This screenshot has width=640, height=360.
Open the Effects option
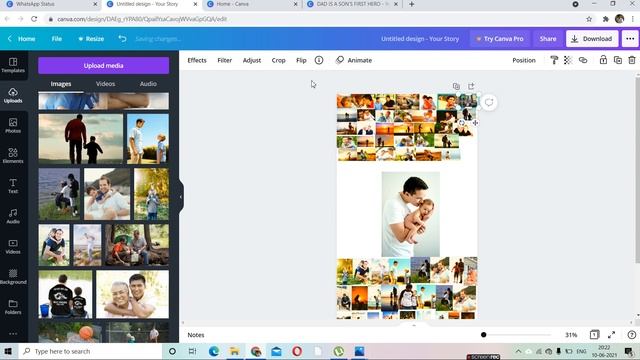click(197, 60)
